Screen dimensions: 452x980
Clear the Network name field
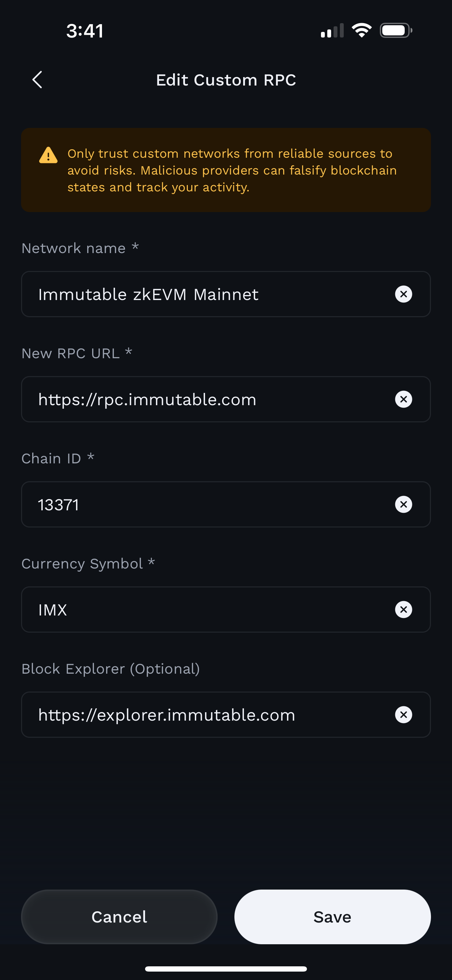click(403, 294)
